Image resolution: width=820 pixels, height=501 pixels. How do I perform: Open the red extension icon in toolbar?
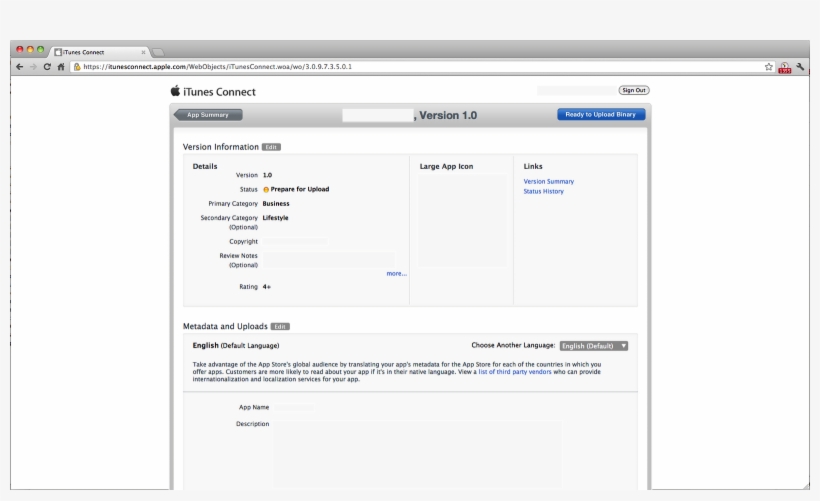[784, 67]
